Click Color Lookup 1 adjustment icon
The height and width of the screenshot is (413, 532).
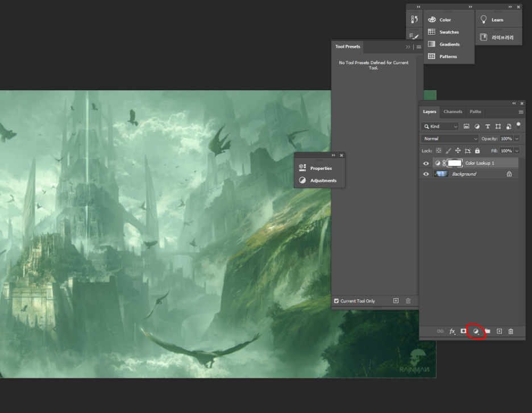[x=437, y=163]
